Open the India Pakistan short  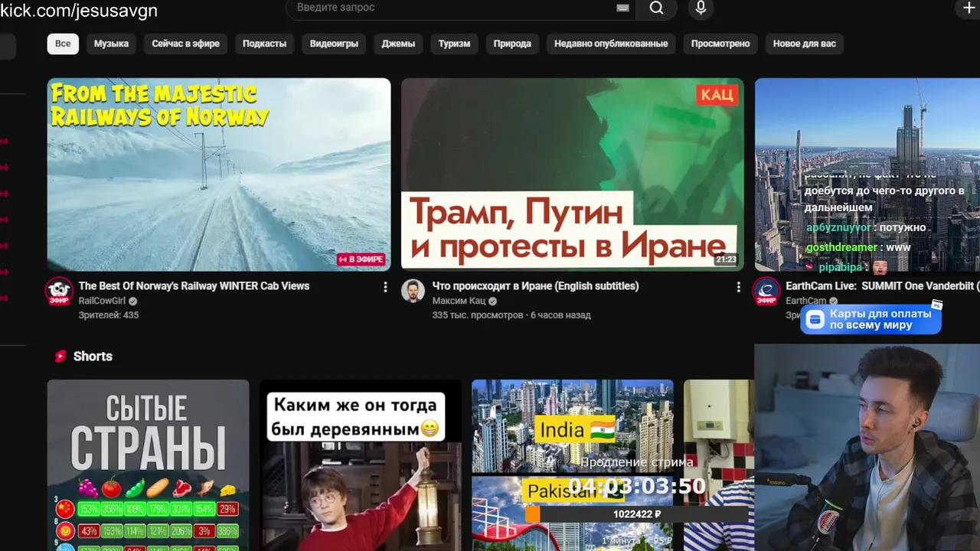point(573,465)
